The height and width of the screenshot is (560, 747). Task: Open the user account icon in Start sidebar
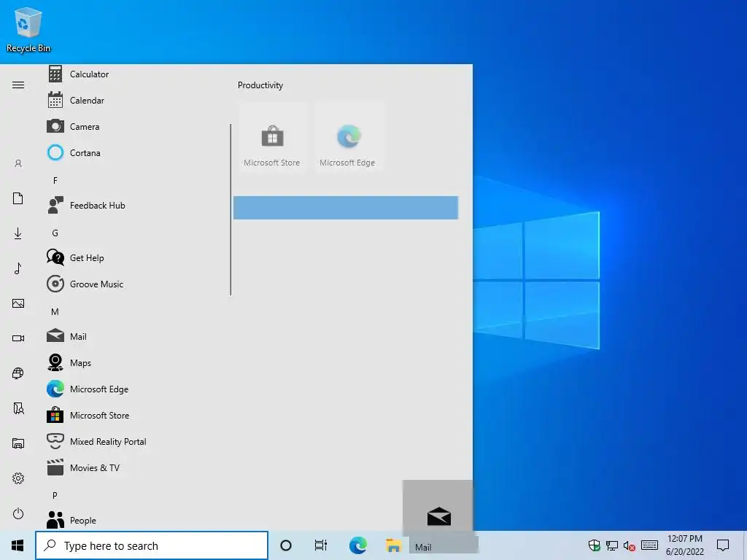point(18,163)
